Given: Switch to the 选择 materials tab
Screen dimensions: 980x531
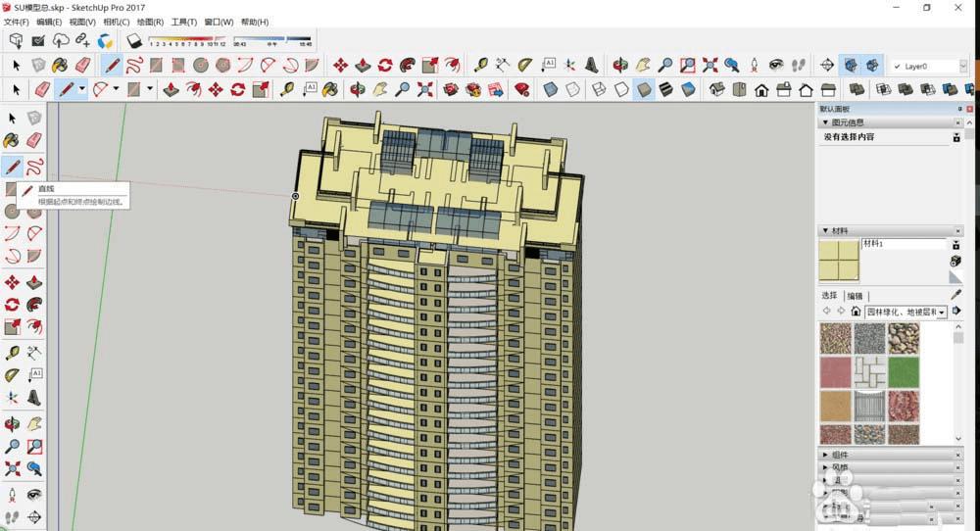Looking at the screenshot, I should 829,296.
